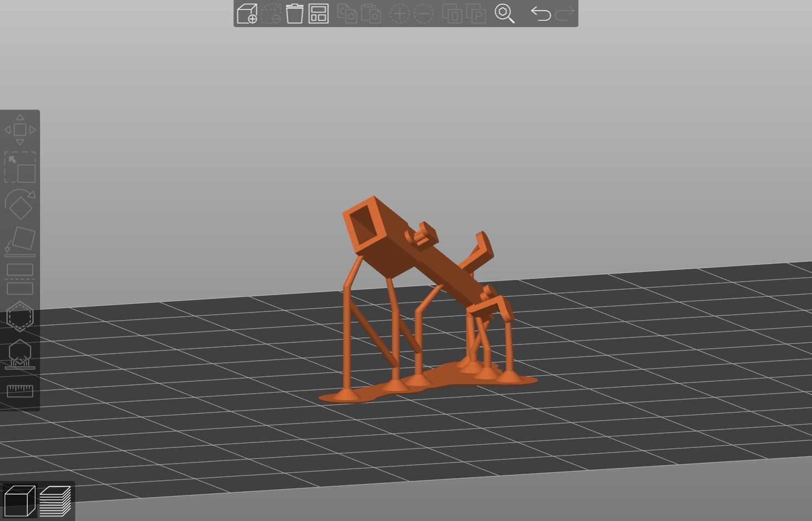Click the Add model icon

point(247,14)
